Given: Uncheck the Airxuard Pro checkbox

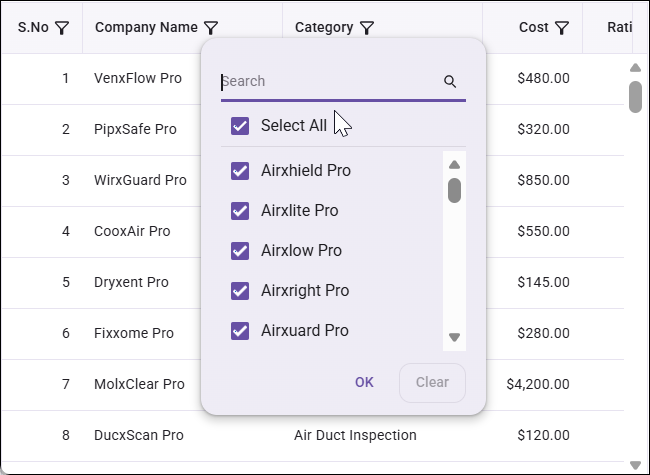Looking at the screenshot, I should (x=240, y=331).
